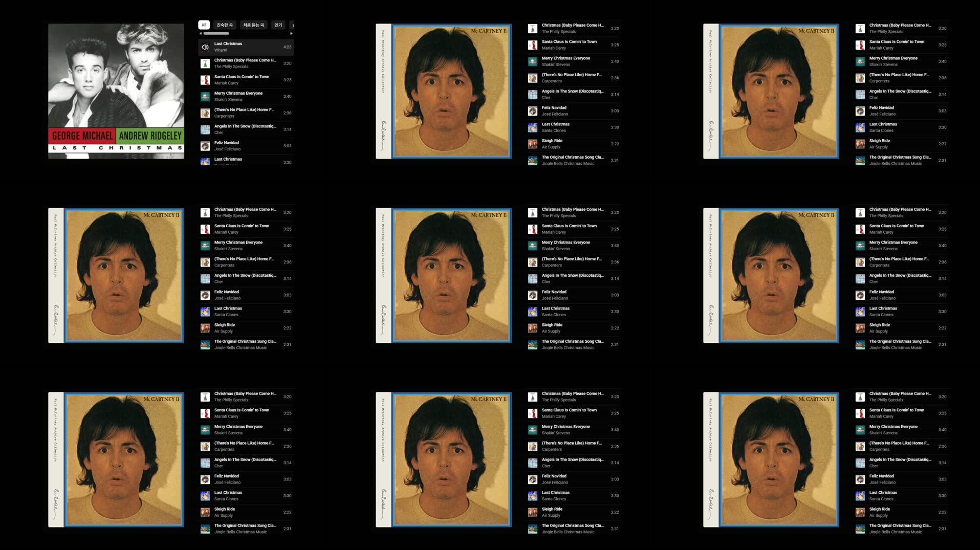Viewport: 980px width, 550px height.
Task: Click the José Feliciano wreath album art
Action: (x=205, y=145)
